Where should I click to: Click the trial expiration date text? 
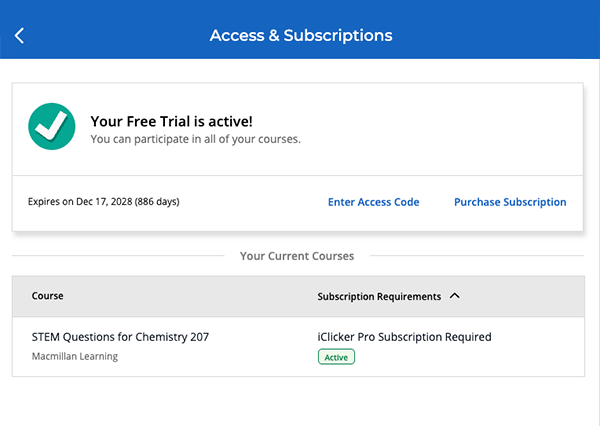click(104, 202)
